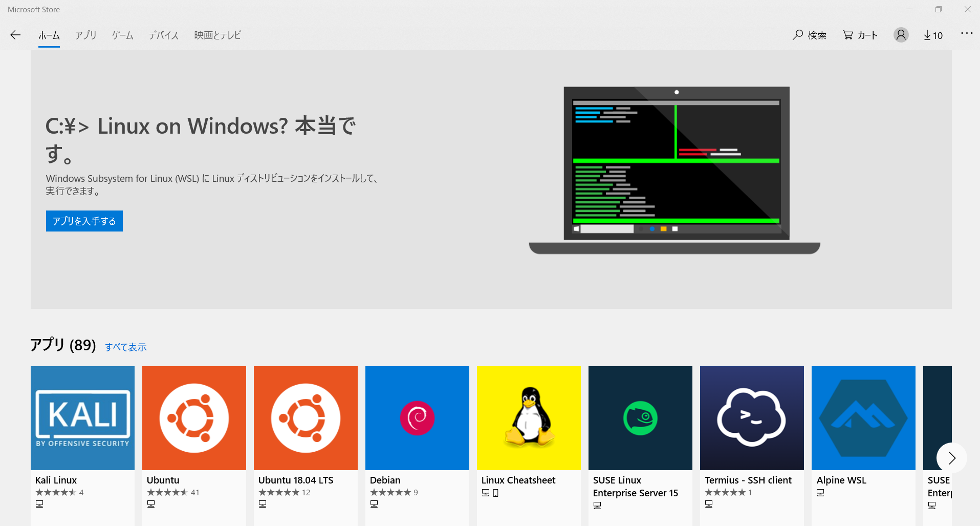Click the Linux Cheatsheet title text
Viewport: 980px width, 526px height.
click(518, 480)
